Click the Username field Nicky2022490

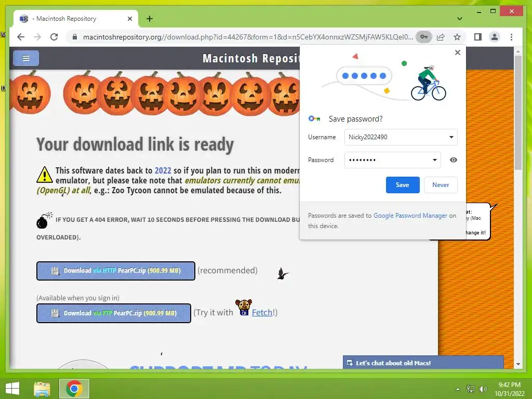pyautogui.click(x=401, y=137)
